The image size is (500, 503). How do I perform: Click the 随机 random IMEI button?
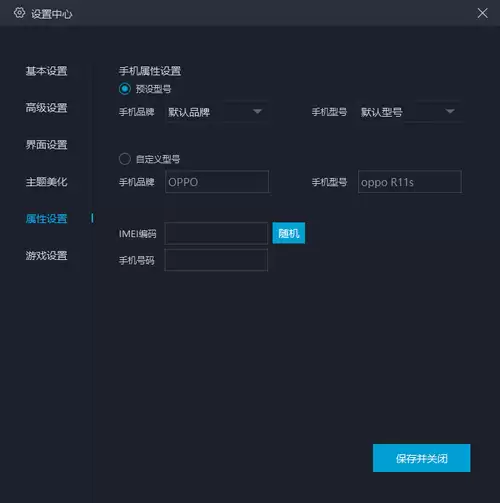pyautogui.click(x=289, y=233)
